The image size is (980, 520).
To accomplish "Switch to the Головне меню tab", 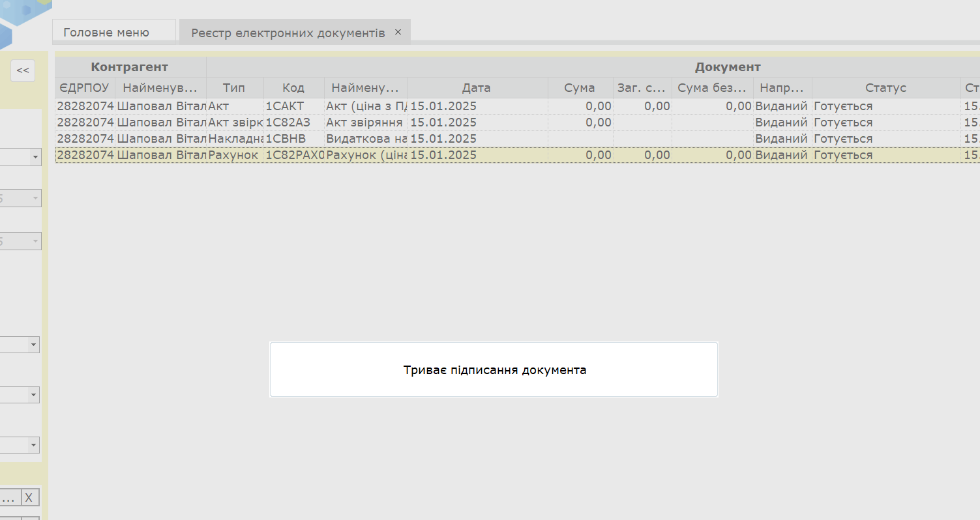I will point(106,32).
